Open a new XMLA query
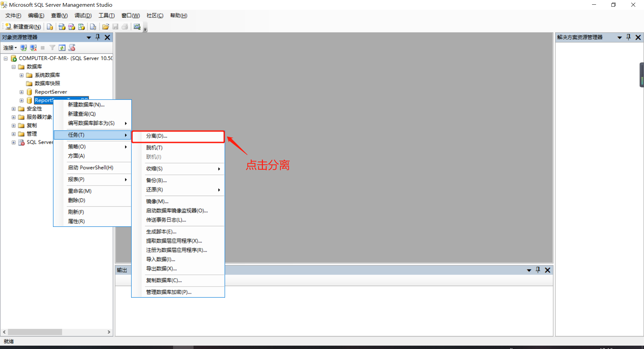The height and width of the screenshot is (349, 644). 81,27
